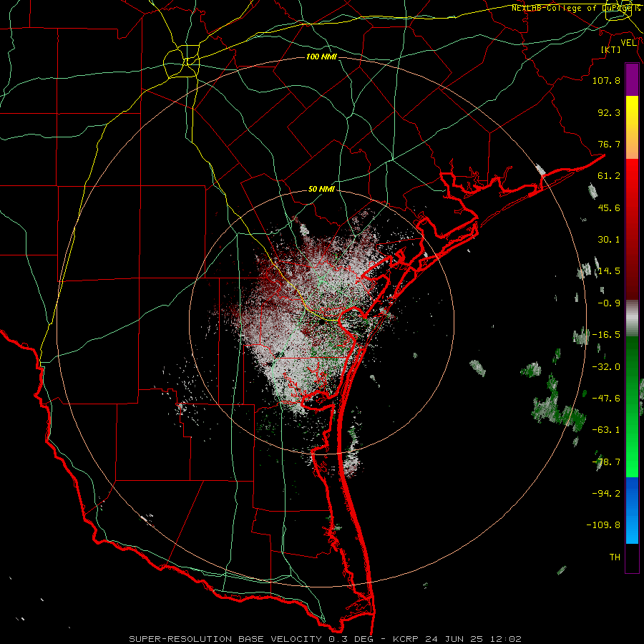Click the 30.1 velocity scale value

coord(609,240)
